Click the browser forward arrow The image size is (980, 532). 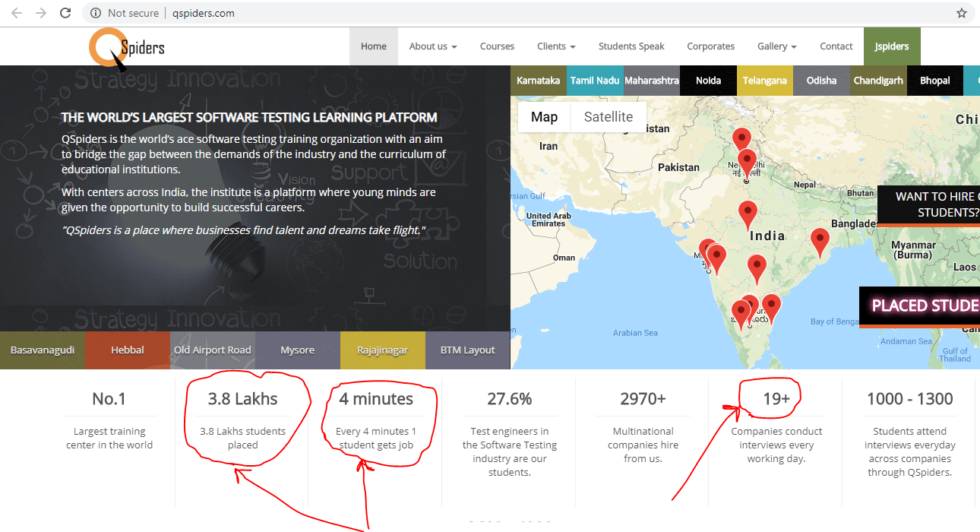41,13
